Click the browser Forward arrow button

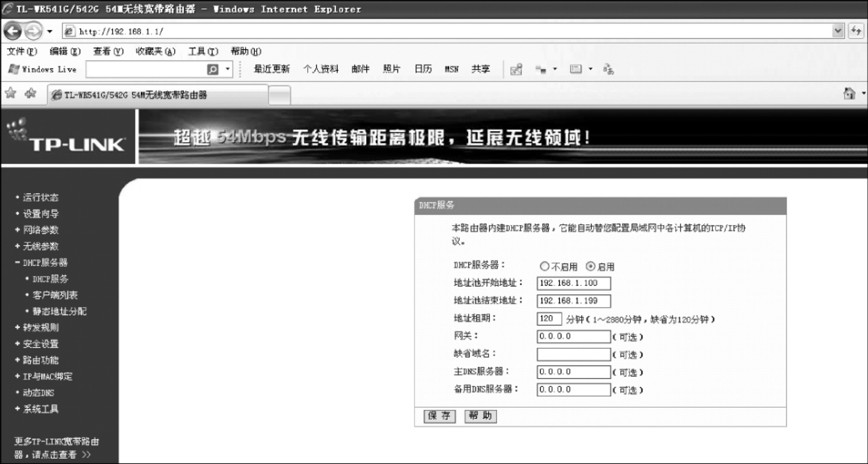33,31
